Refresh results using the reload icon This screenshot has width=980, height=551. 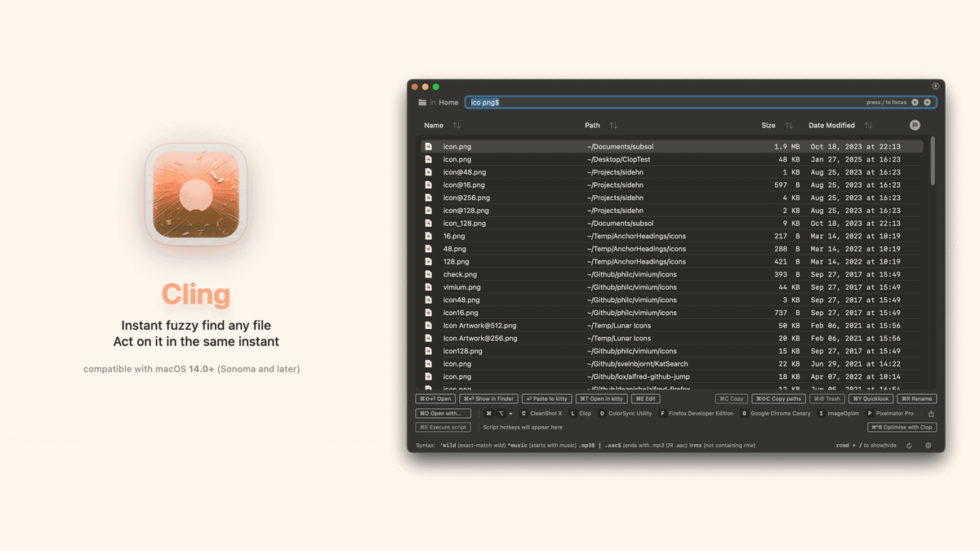click(909, 446)
